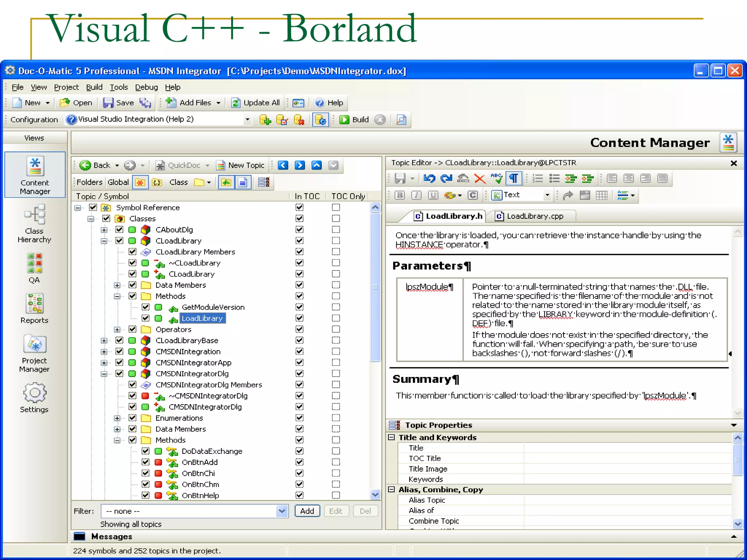This screenshot has height=560, width=747.
Task: Uncheck the Enumerations topic checkbox
Action: click(132, 417)
